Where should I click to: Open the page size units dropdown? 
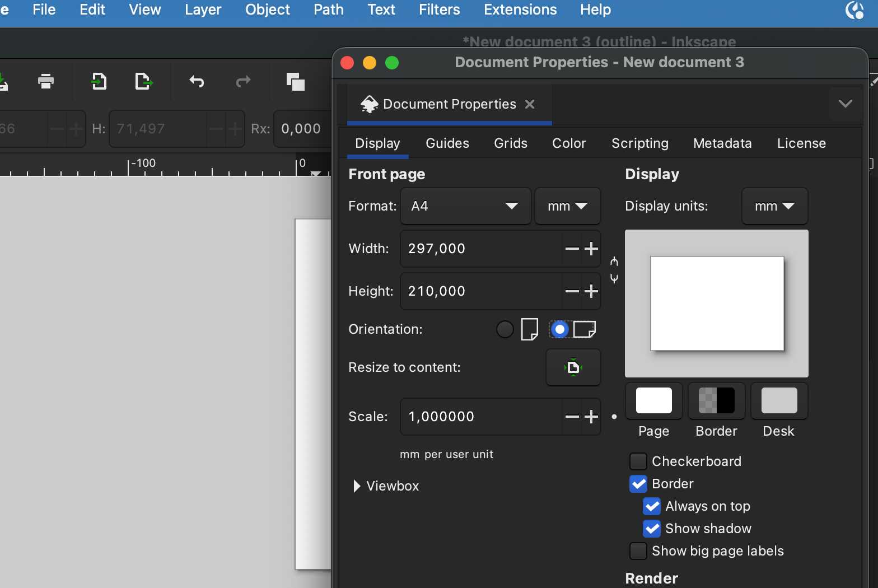point(568,206)
